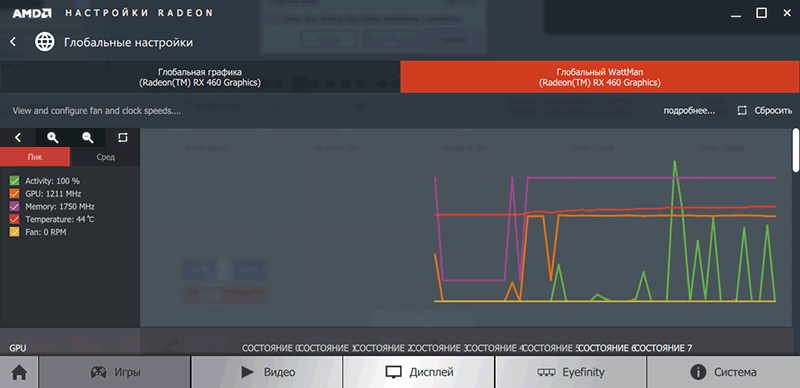
Task: Select the Сред average tab
Action: pyautogui.click(x=105, y=157)
